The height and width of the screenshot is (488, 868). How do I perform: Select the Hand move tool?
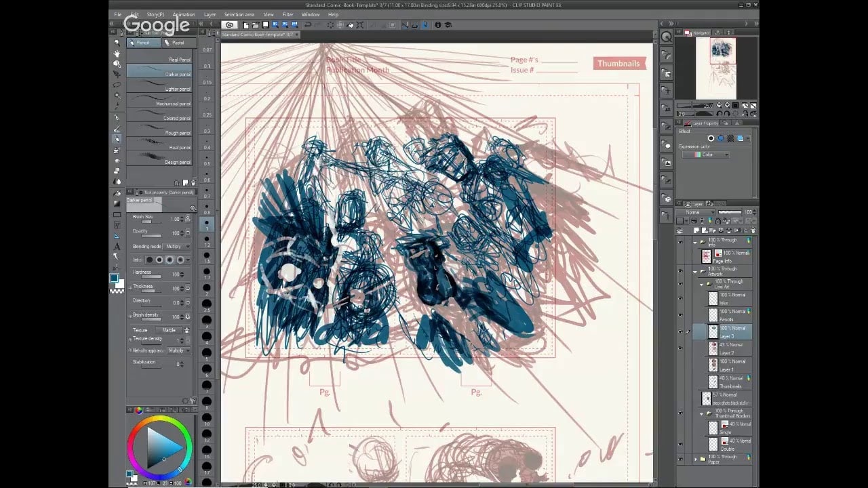(x=117, y=53)
